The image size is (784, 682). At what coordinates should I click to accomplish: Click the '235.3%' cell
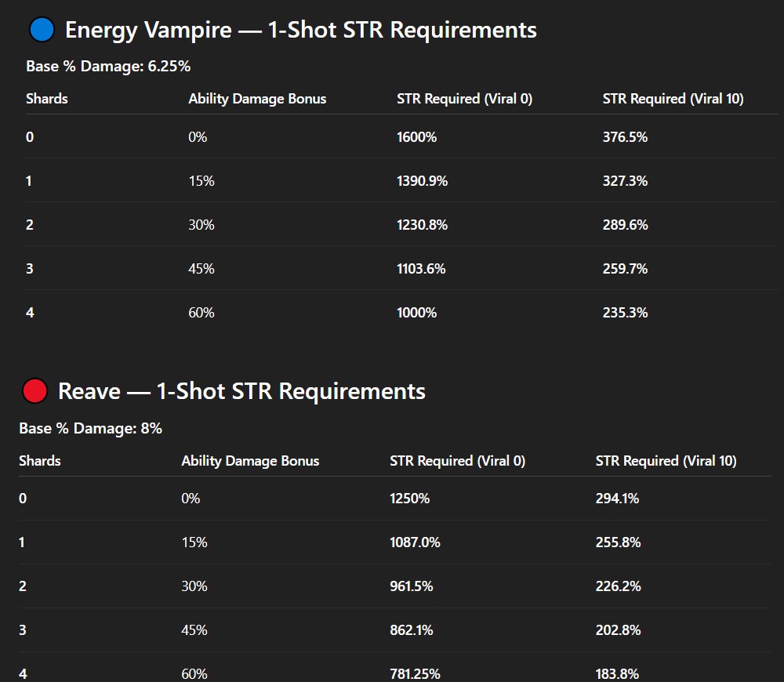click(x=625, y=313)
